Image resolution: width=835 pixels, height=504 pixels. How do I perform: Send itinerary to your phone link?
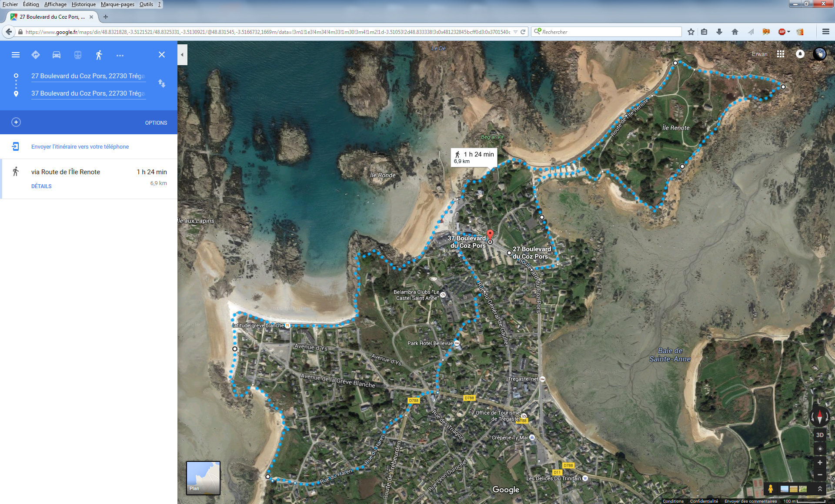[x=80, y=147]
